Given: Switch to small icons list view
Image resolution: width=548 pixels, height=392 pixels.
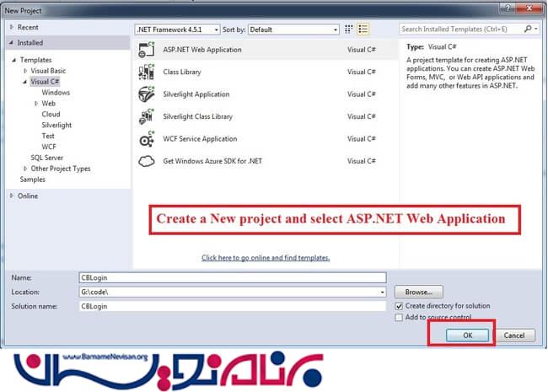Looking at the screenshot, I should point(349,30).
